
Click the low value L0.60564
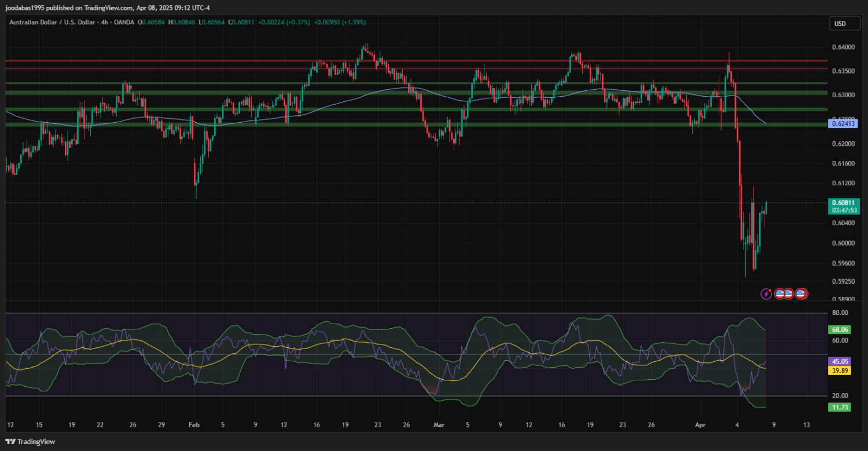click(x=212, y=22)
